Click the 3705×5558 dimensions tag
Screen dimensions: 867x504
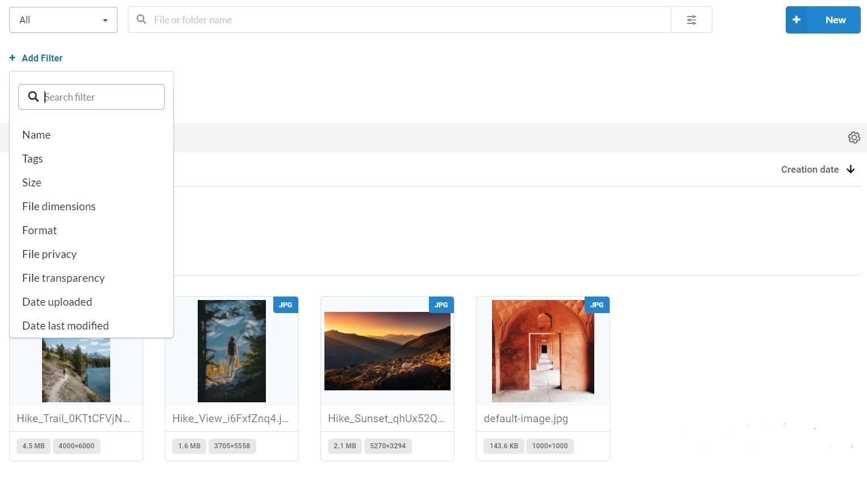click(232, 446)
